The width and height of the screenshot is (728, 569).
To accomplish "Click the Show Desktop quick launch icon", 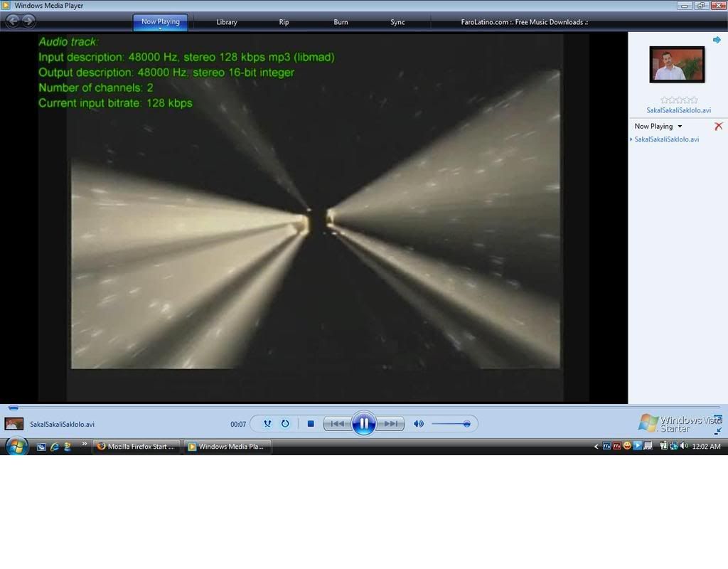I will point(41,447).
